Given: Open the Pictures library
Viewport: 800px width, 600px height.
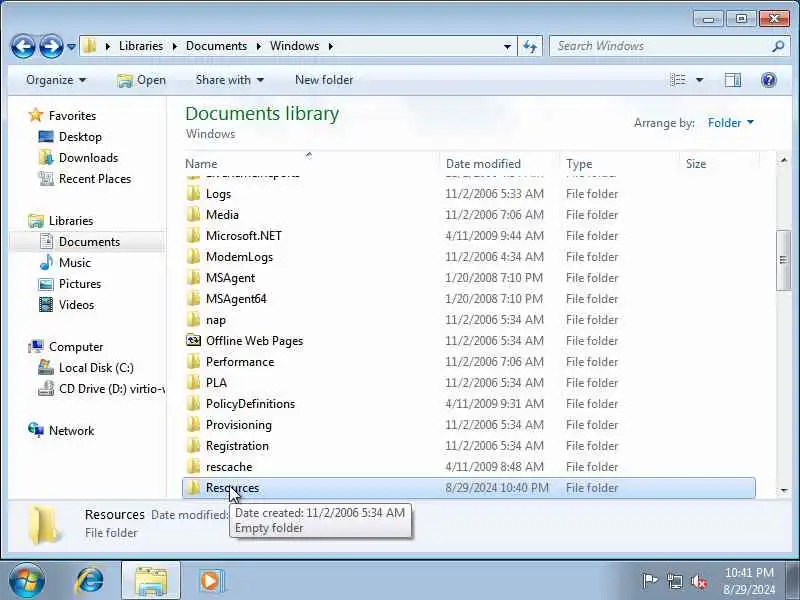Looking at the screenshot, I should (80, 284).
